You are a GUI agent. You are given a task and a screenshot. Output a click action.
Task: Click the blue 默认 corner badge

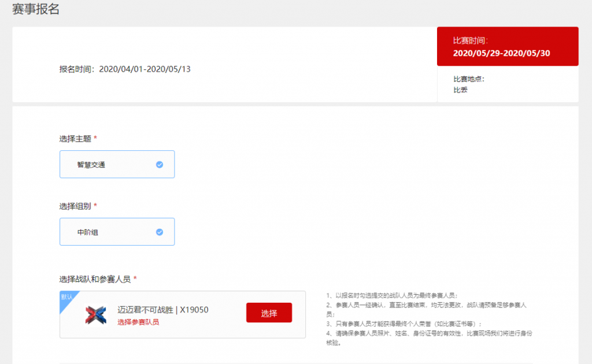(66, 298)
